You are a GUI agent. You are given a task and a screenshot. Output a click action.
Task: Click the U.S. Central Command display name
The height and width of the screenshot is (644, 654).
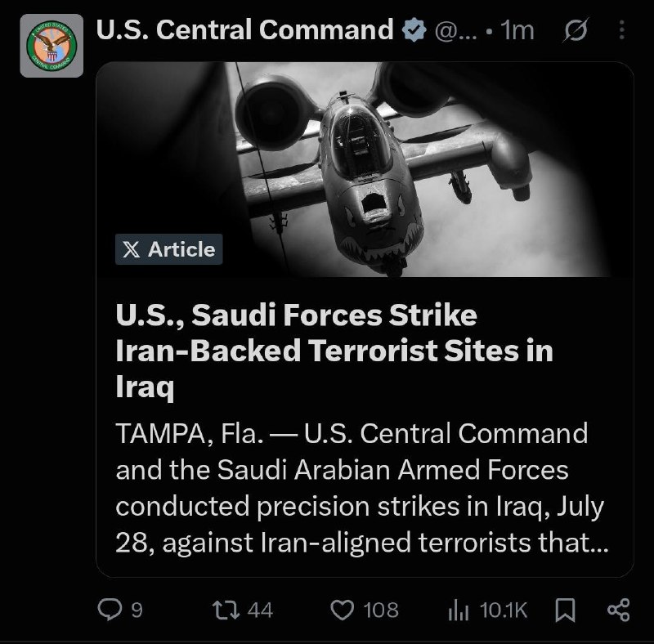(x=244, y=30)
